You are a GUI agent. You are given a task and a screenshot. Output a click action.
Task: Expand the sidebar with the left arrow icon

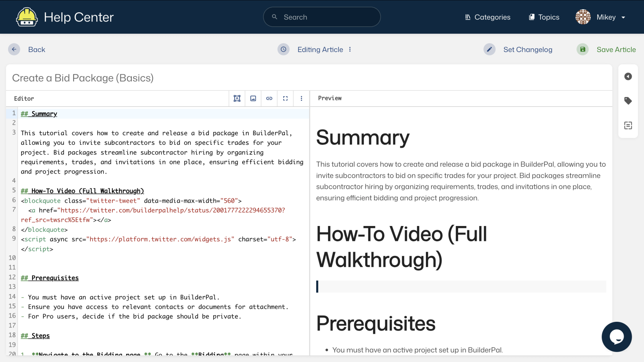coord(628,77)
